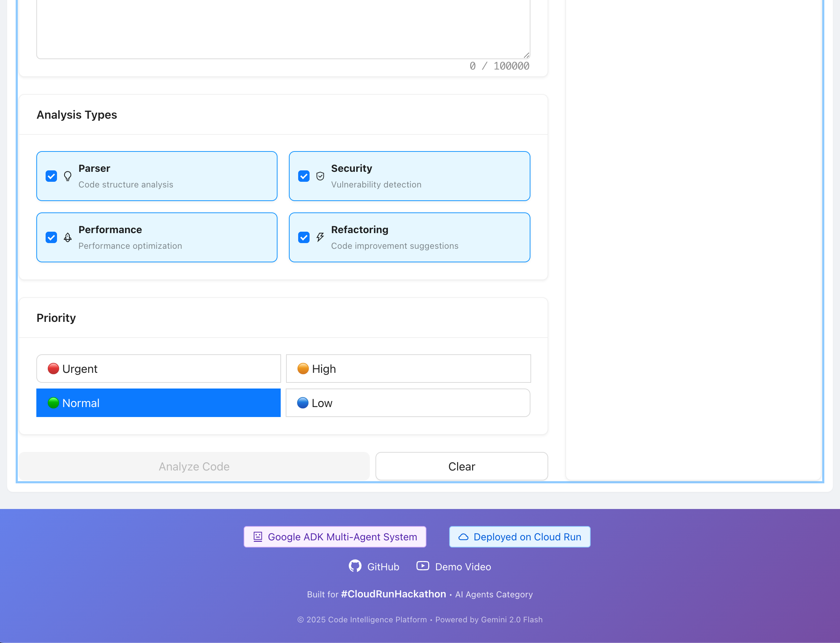Click the GitHub octocat icon in footer
Image resolution: width=840 pixels, height=643 pixels.
point(355,566)
